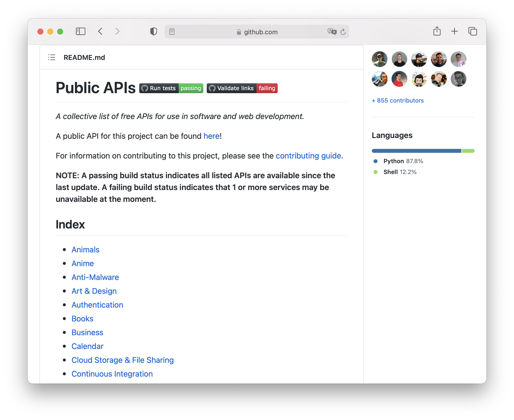Image resolution: width=514 pixels, height=420 pixels.
Task: Open a new tab with the plus icon
Action: 454,31
